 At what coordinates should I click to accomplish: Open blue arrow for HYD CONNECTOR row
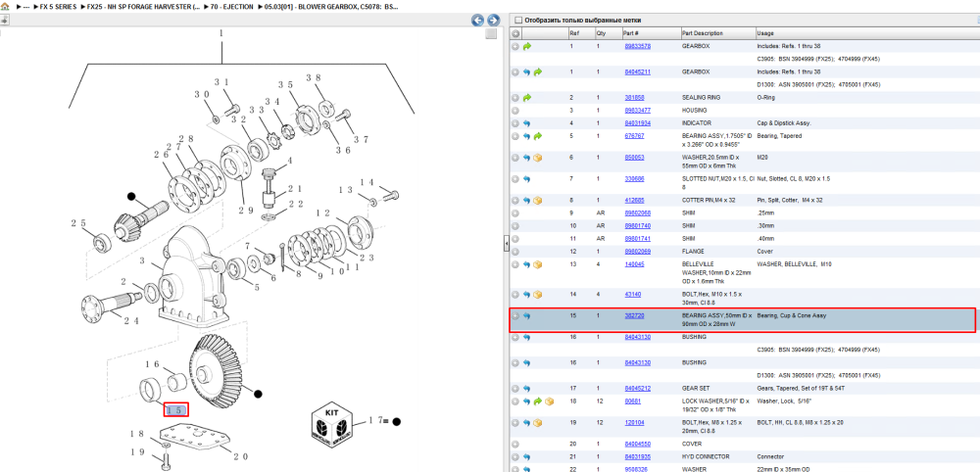click(527, 457)
